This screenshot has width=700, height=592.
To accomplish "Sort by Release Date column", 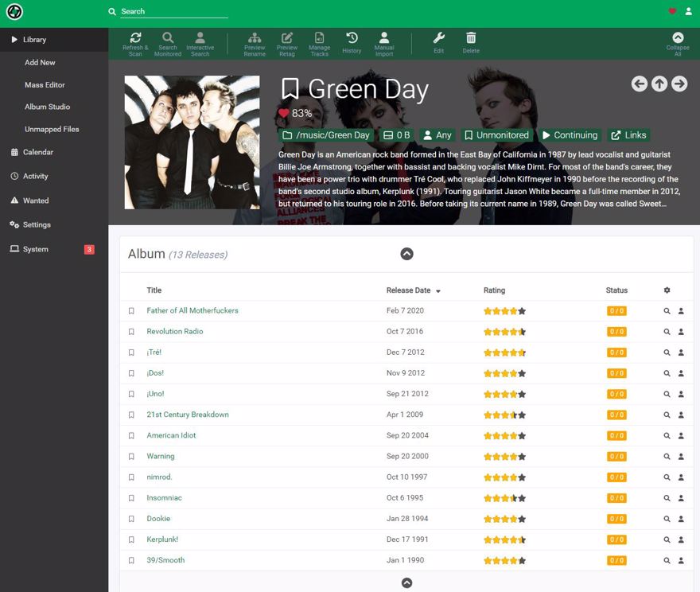I will (414, 290).
